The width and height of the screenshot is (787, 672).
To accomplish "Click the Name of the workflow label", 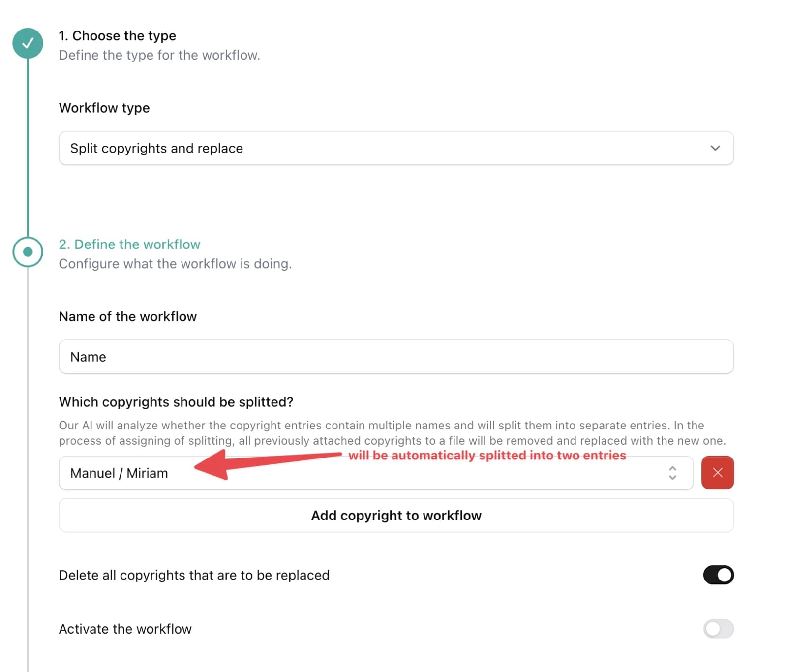I will click(x=127, y=316).
